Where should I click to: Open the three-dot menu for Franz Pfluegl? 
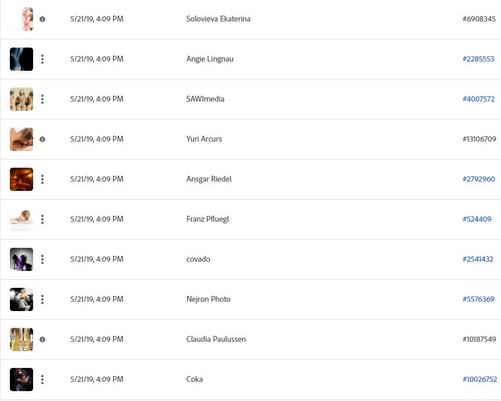coord(42,219)
